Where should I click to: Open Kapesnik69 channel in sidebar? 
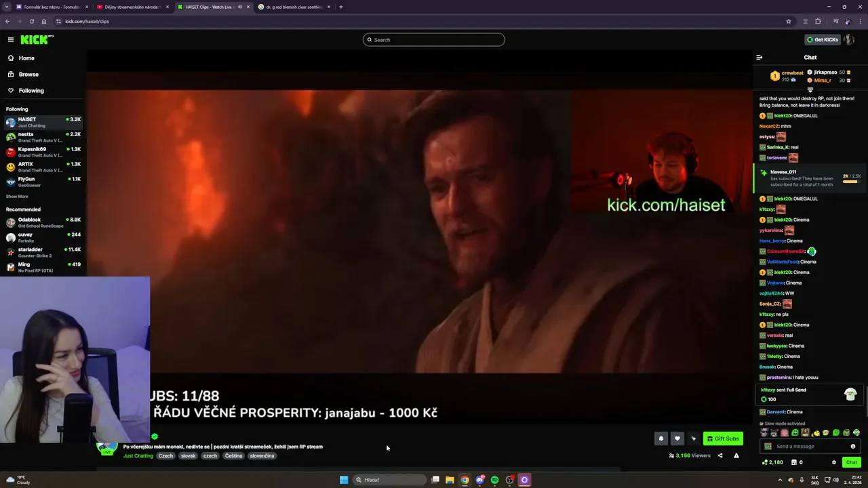point(43,152)
